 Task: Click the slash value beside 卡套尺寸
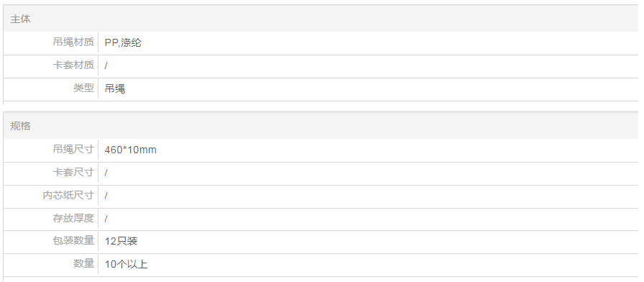tap(106, 173)
